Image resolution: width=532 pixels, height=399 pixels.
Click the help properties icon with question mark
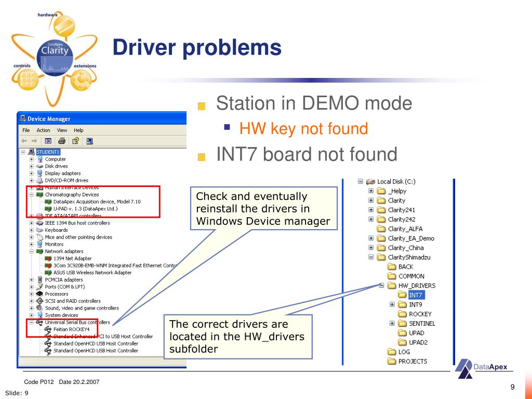point(75,141)
